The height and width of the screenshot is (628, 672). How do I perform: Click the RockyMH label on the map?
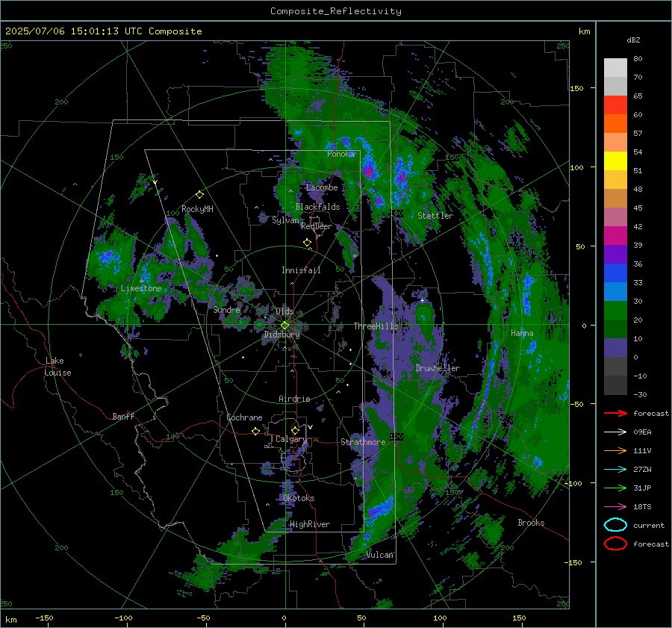click(197, 209)
